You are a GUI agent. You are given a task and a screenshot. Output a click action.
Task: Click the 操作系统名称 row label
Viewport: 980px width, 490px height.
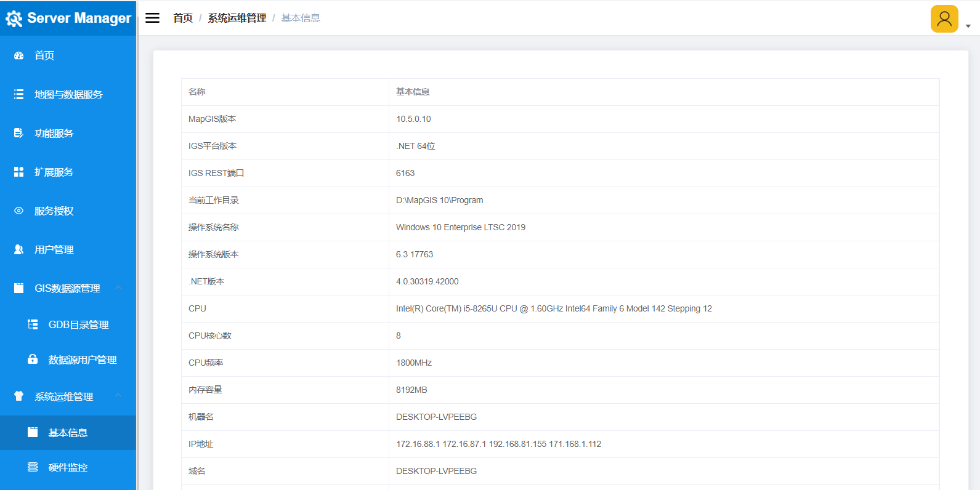[x=214, y=227]
